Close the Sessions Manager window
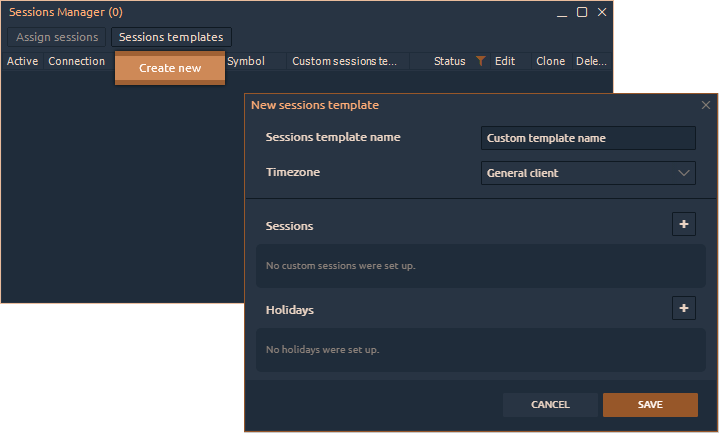The image size is (719, 434). pyautogui.click(x=602, y=12)
